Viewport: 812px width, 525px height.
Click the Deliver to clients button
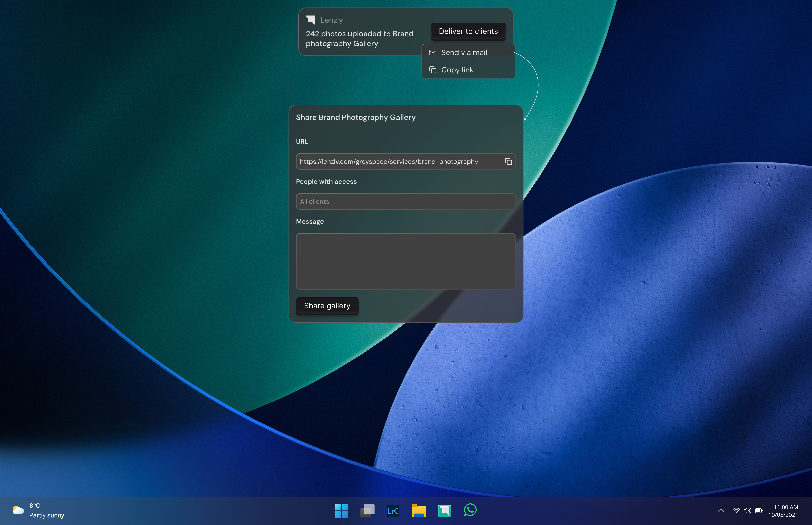coord(468,31)
